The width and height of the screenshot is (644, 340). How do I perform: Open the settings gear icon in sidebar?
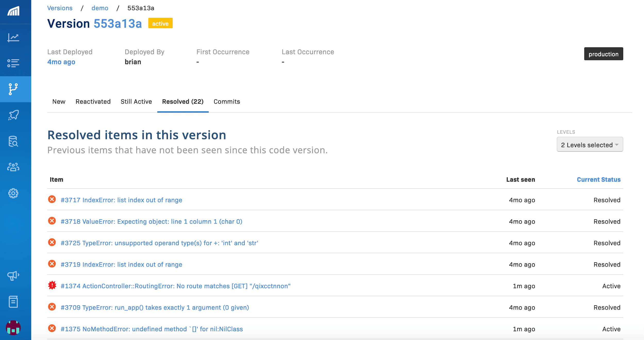[x=13, y=193]
